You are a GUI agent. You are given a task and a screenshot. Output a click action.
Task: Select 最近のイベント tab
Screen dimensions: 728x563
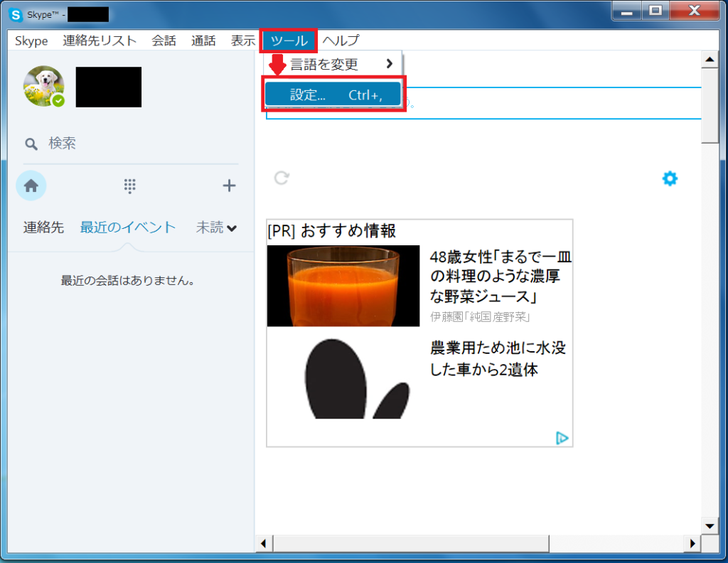click(127, 227)
